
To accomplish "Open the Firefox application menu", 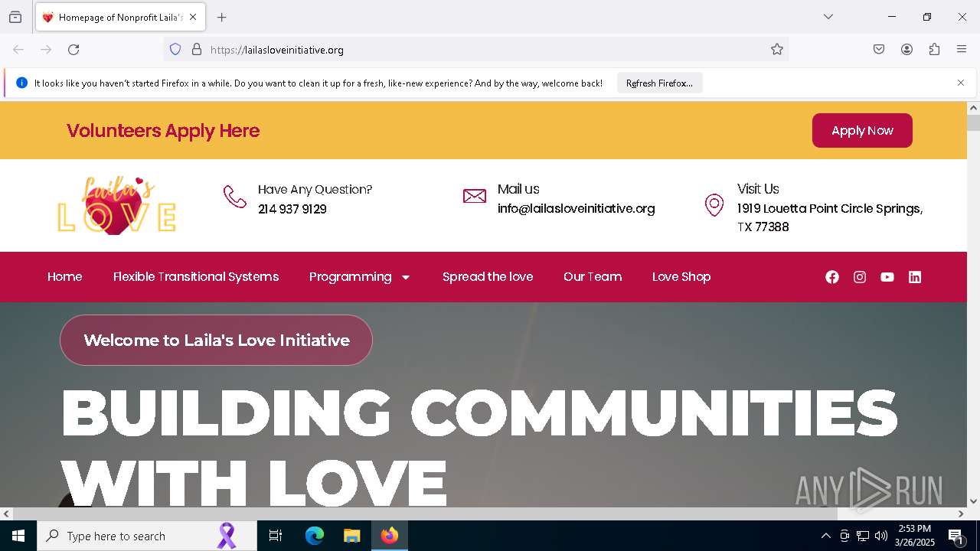I will (962, 50).
